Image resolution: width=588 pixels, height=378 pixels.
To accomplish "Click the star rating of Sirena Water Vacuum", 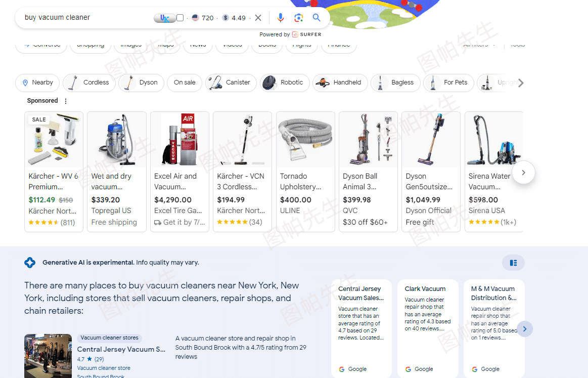I will (x=484, y=222).
